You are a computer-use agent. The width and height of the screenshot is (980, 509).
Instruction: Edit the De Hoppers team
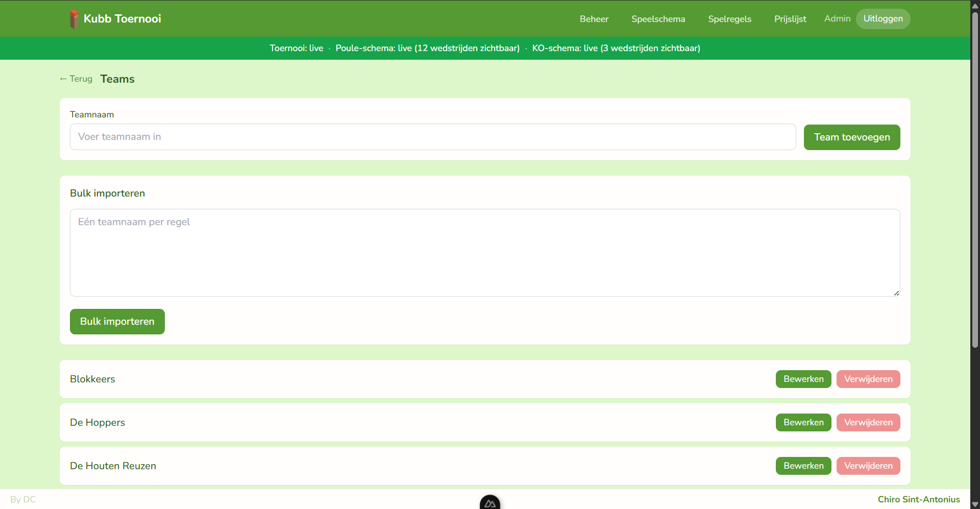point(803,423)
